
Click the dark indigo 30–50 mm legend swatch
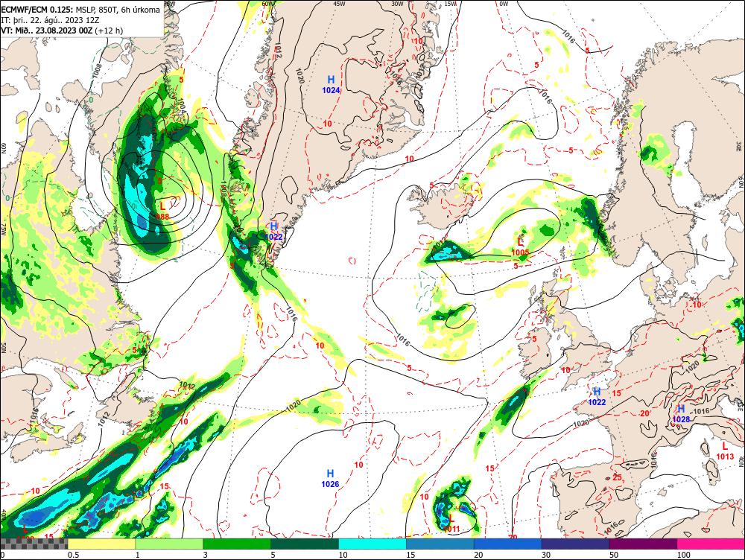[x=575, y=544]
